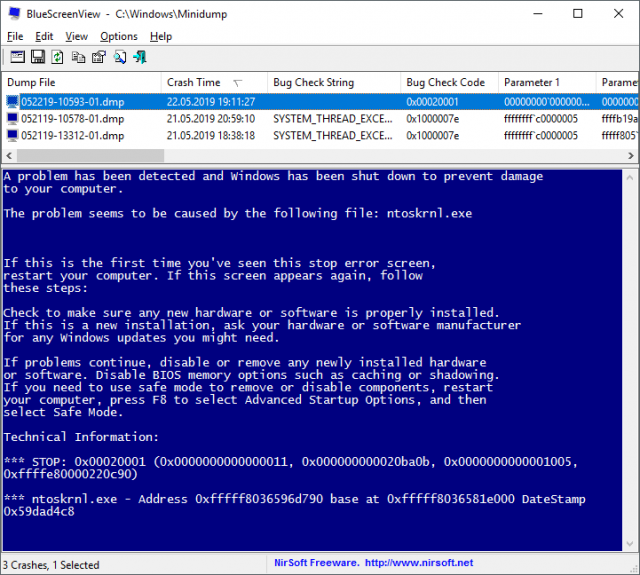This screenshot has width=640, height=575.
Task: Click bug check code 0x00020001 cell
Action: coord(432,102)
